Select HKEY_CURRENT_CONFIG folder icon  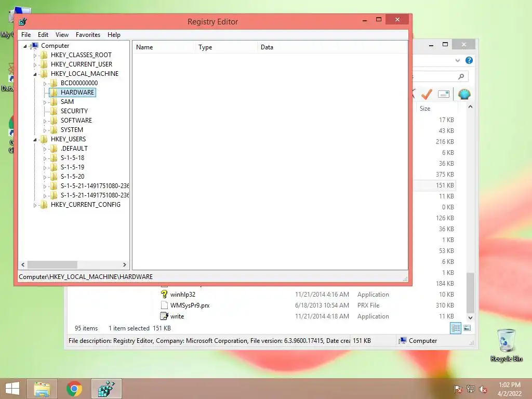tap(44, 205)
